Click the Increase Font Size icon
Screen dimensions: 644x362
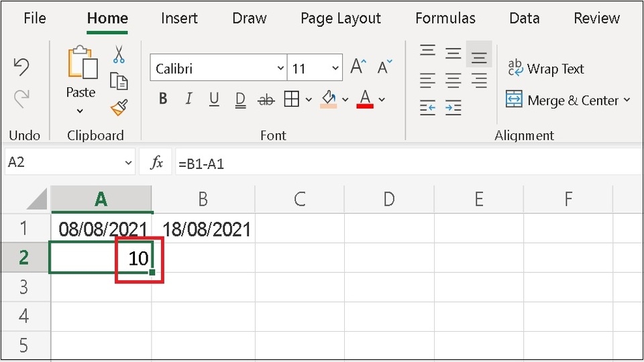[x=358, y=66]
